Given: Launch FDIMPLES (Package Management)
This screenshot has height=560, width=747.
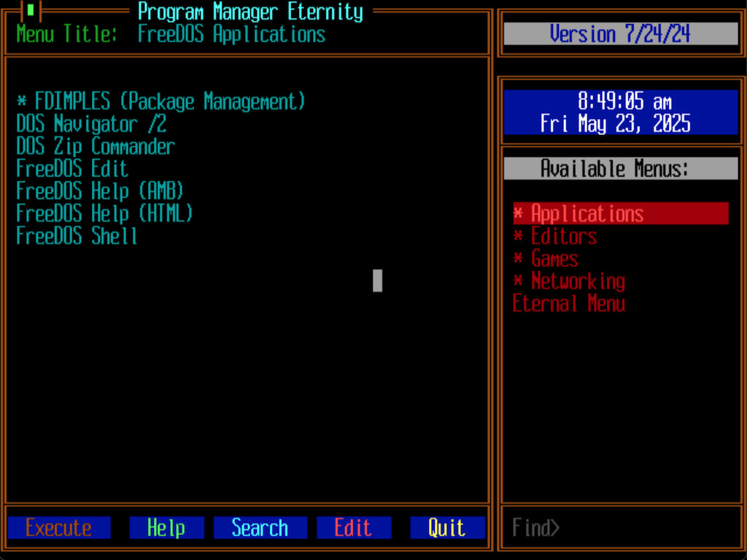Looking at the screenshot, I should coord(160,101).
